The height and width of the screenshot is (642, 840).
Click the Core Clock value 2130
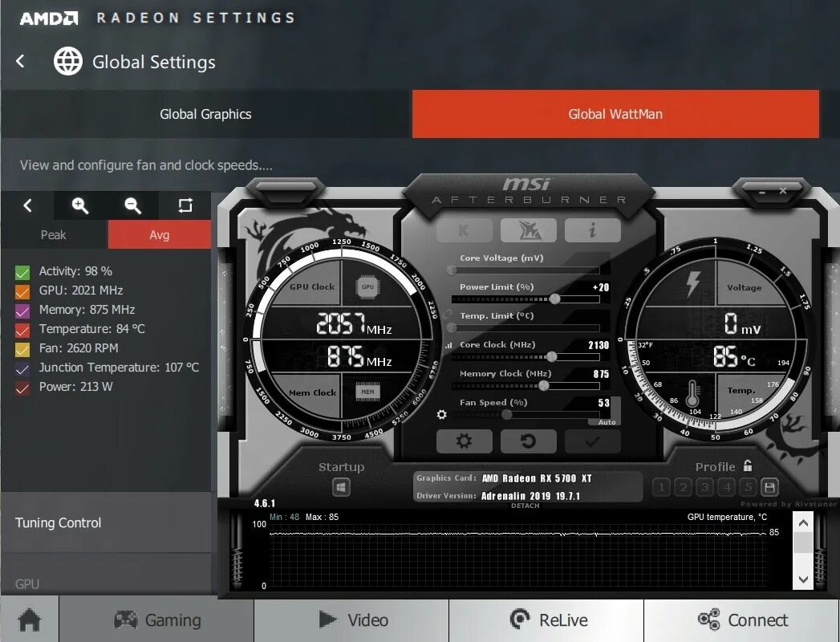[x=599, y=345]
